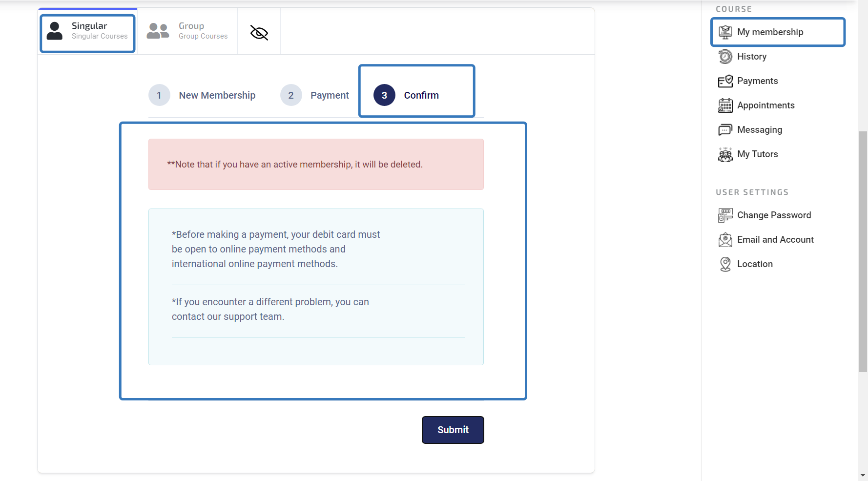This screenshot has width=868, height=481.
Task: Click the My membership icon
Action: click(725, 32)
